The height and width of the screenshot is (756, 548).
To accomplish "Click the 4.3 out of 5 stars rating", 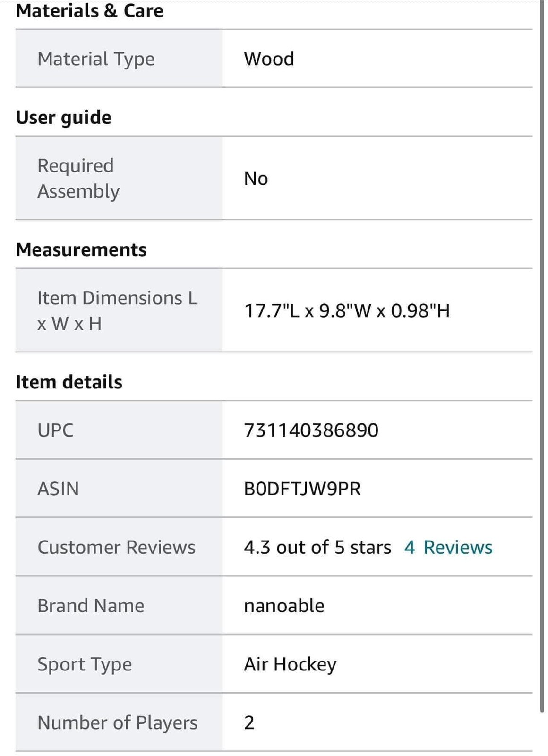I will tap(317, 547).
